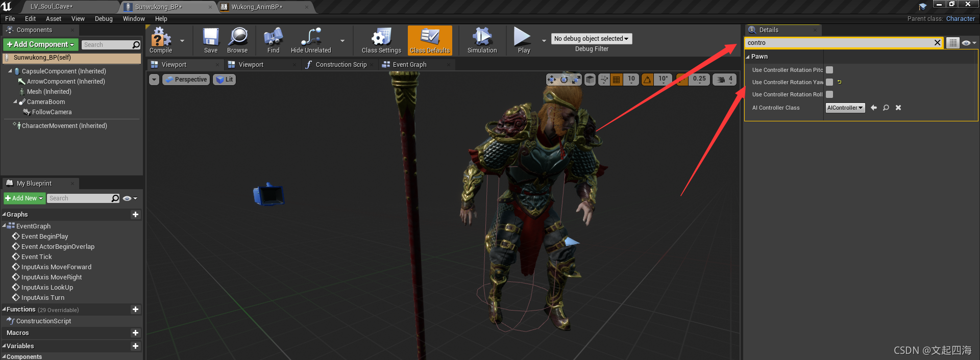Clear the Details search field text
Image resolution: width=980 pixels, height=360 pixels.
coord(937,43)
